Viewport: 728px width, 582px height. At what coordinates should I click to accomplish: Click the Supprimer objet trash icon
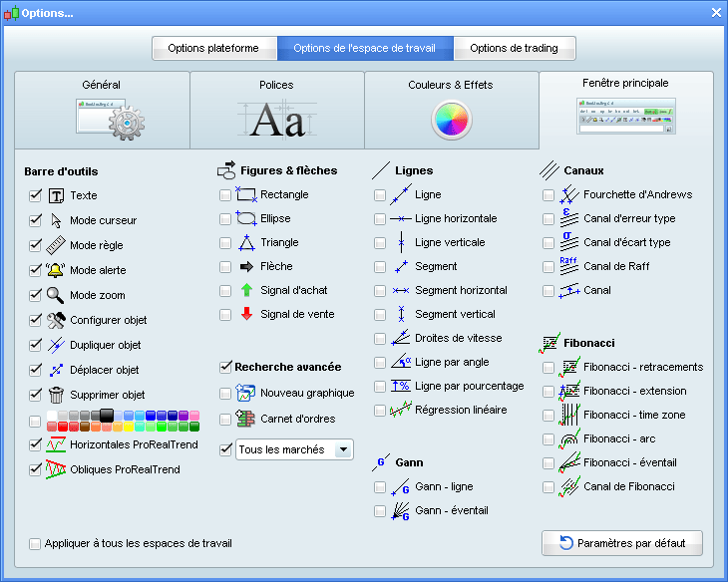coord(56,395)
